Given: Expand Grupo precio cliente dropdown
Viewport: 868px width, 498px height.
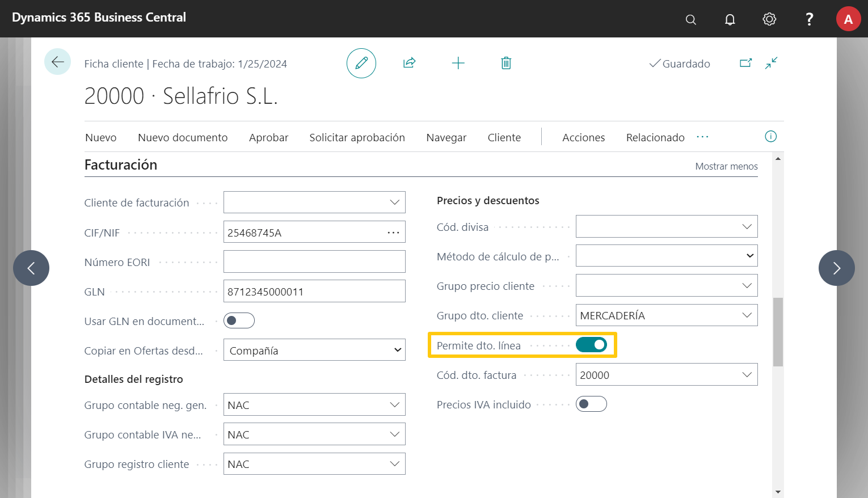Looking at the screenshot, I should pos(747,286).
